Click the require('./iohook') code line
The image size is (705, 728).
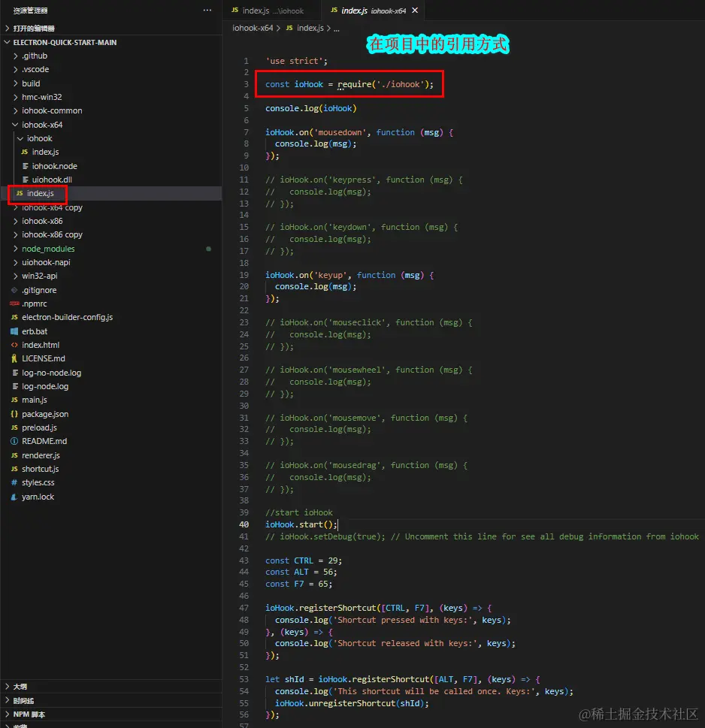[349, 84]
